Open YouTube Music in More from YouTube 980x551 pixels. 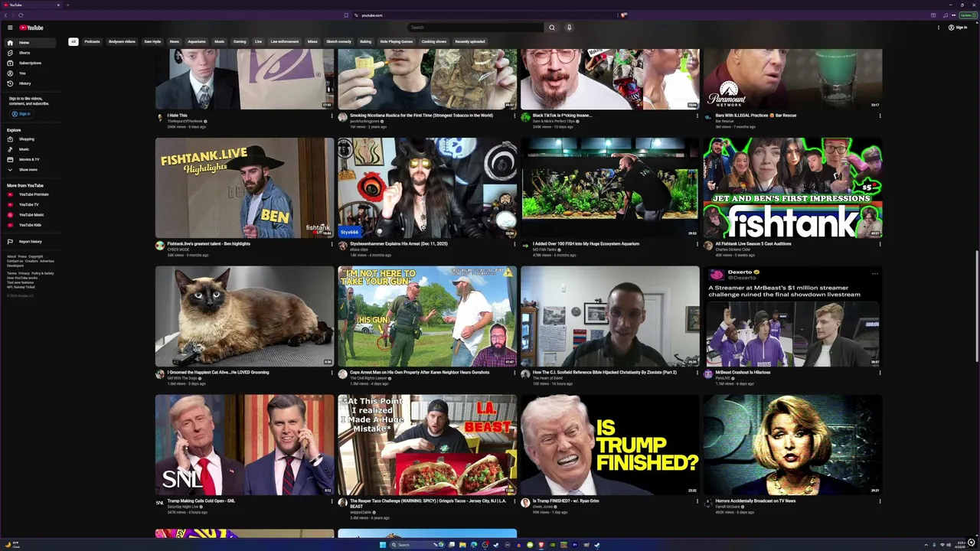click(x=29, y=215)
